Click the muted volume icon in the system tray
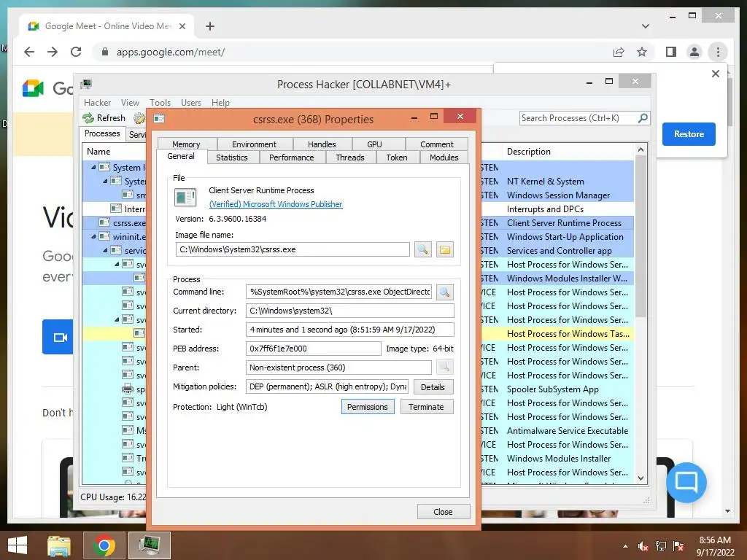 pyautogui.click(x=643, y=546)
